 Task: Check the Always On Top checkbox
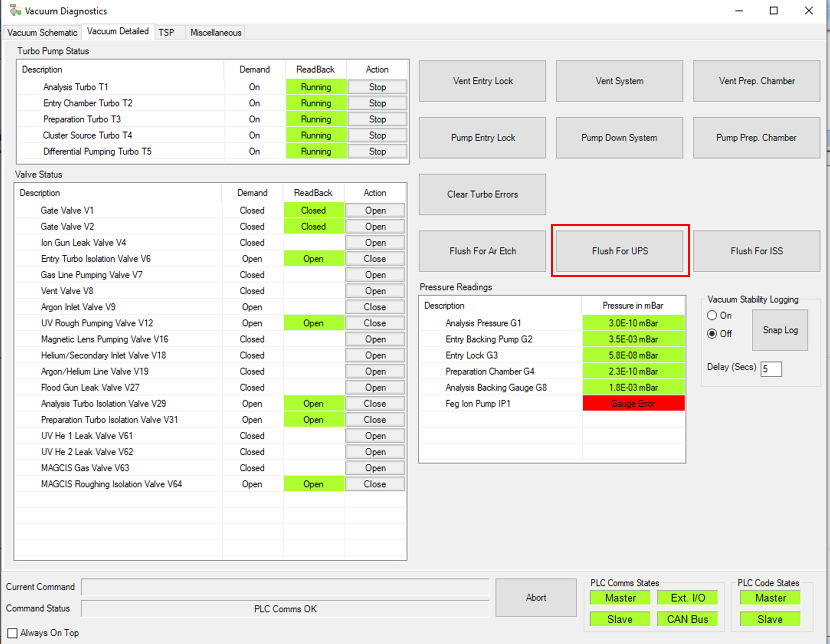click(x=13, y=633)
